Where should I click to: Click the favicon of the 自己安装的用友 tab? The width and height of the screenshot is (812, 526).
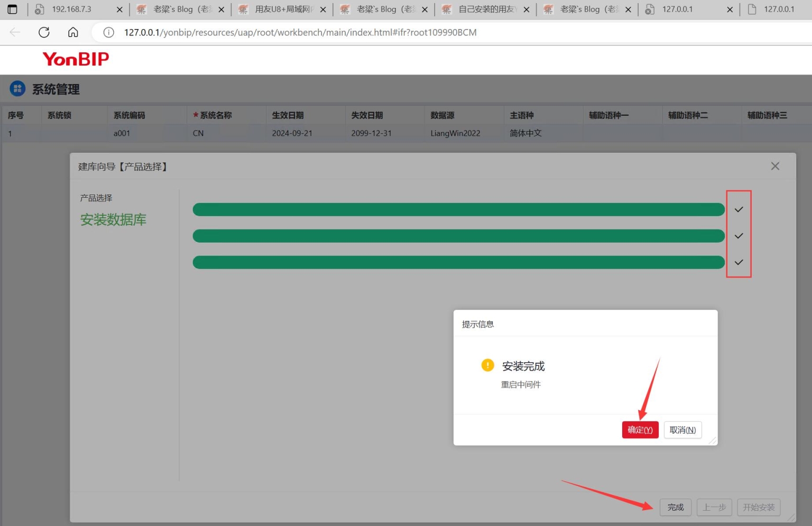coord(446,9)
